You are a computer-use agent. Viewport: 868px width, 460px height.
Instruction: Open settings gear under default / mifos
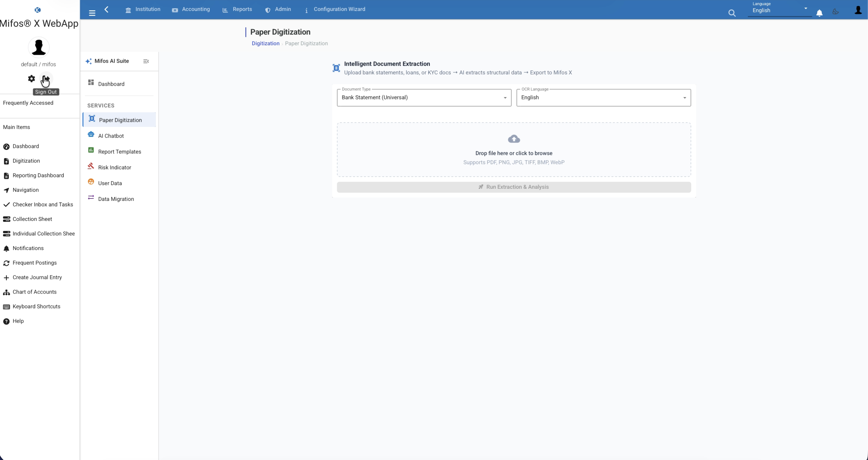[31, 78]
